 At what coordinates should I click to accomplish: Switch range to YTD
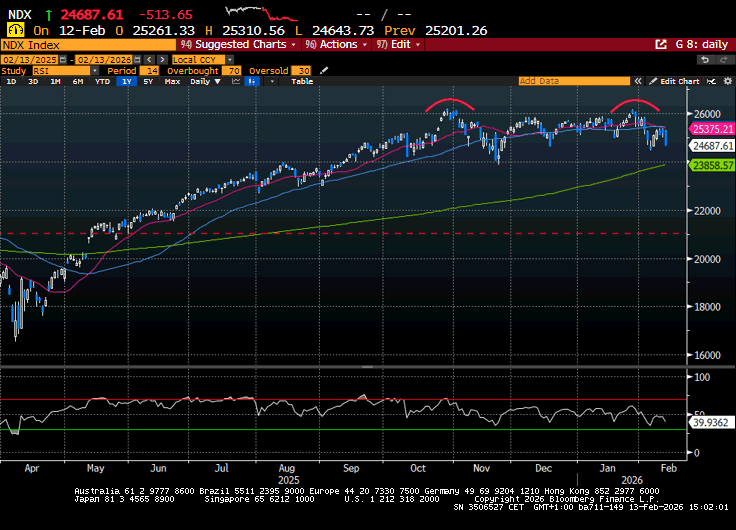102,81
